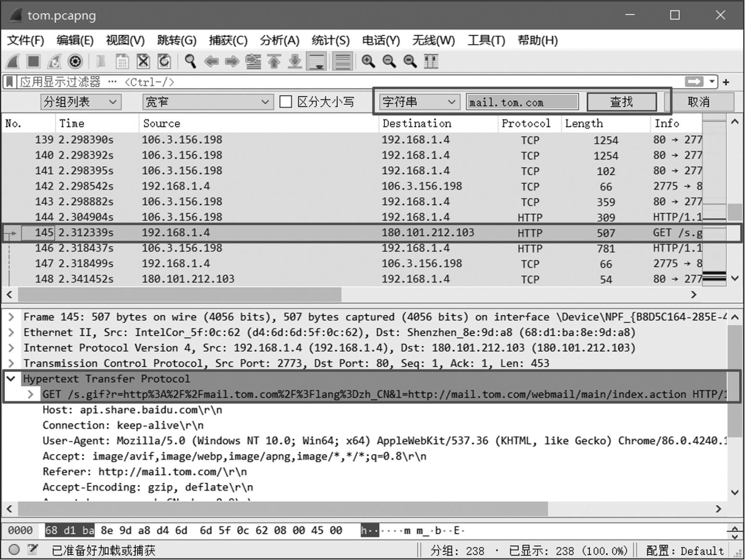Click the stop capture square icon

(33, 62)
